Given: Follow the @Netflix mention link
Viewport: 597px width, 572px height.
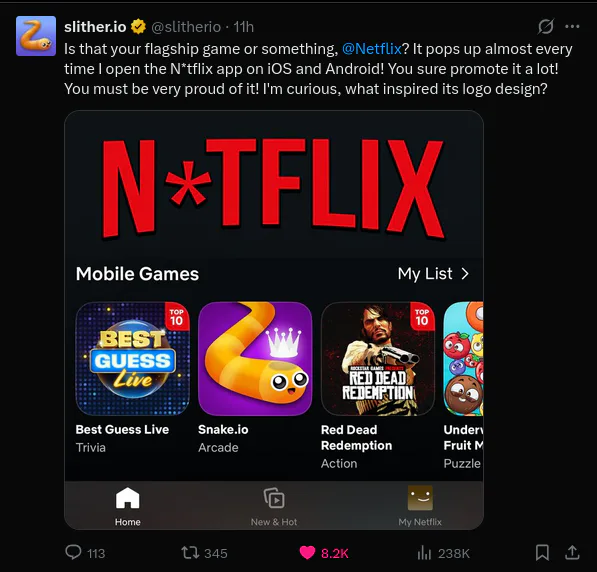Looking at the screenshot, I should coord(372,49).
